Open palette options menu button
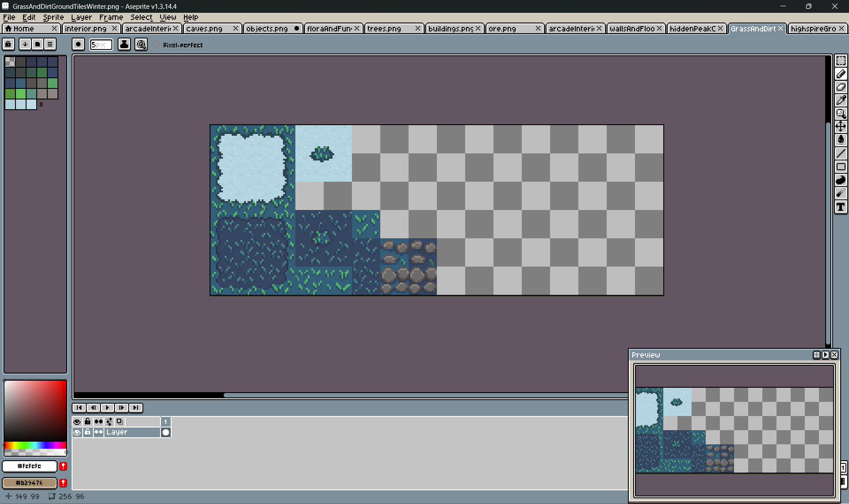This screenshot has width=849, height=504. (50, 44)
